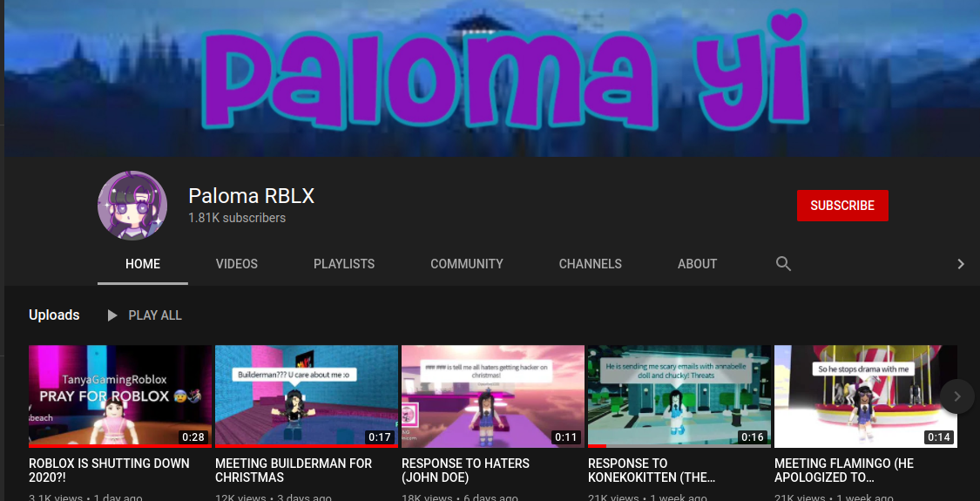
Task: Click the Paloma RBLX channel avatar
Action: click(132, 206)
